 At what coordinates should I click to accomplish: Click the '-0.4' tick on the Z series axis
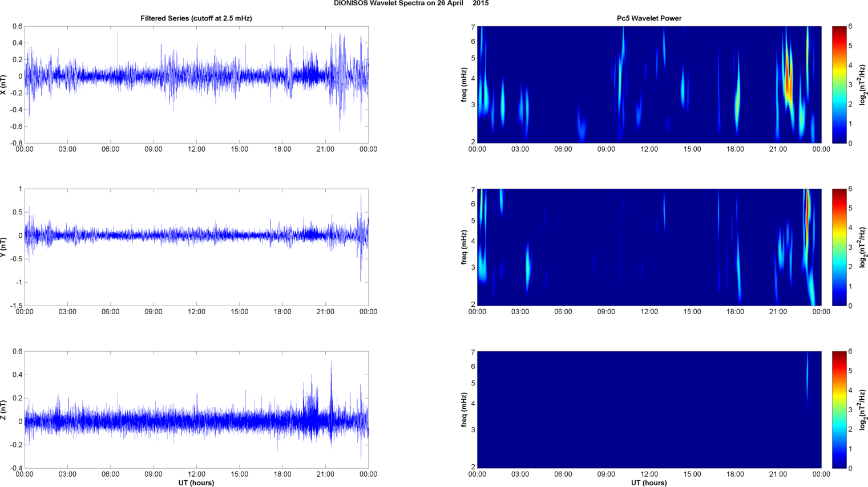pos(16,468)
